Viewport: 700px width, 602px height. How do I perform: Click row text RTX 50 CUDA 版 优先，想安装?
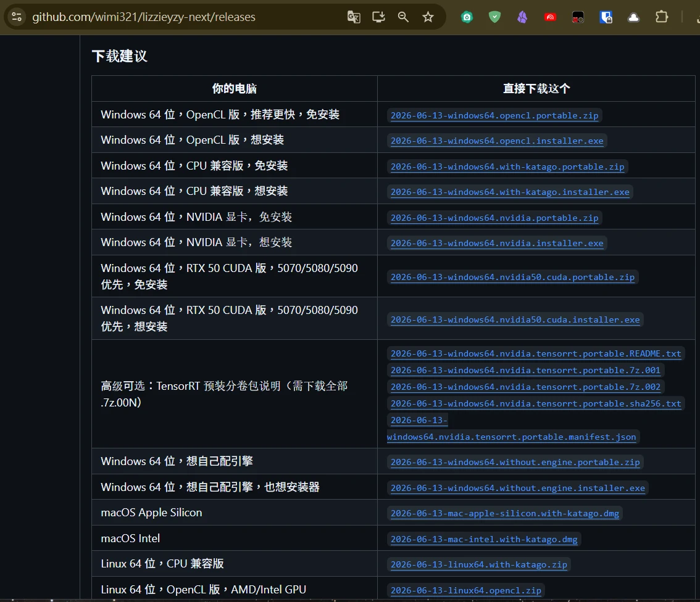(229, 318)
